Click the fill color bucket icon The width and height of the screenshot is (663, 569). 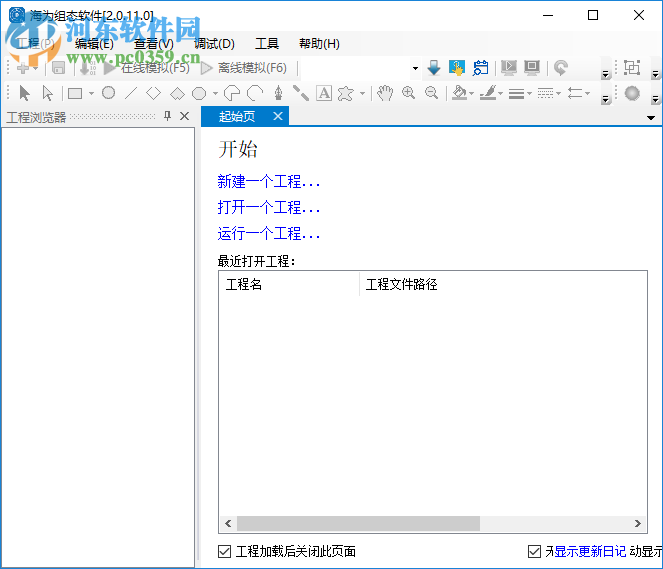pos(459,93)
